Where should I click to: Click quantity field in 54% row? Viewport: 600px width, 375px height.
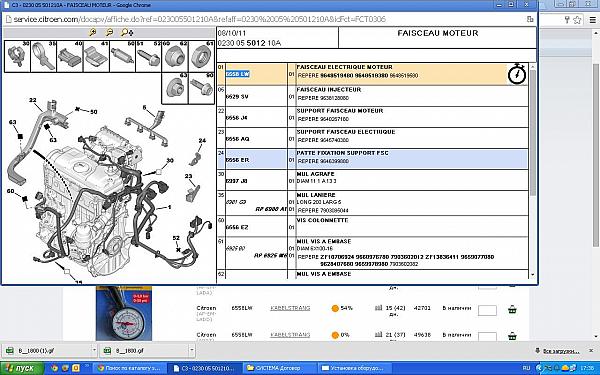point(487,310)
